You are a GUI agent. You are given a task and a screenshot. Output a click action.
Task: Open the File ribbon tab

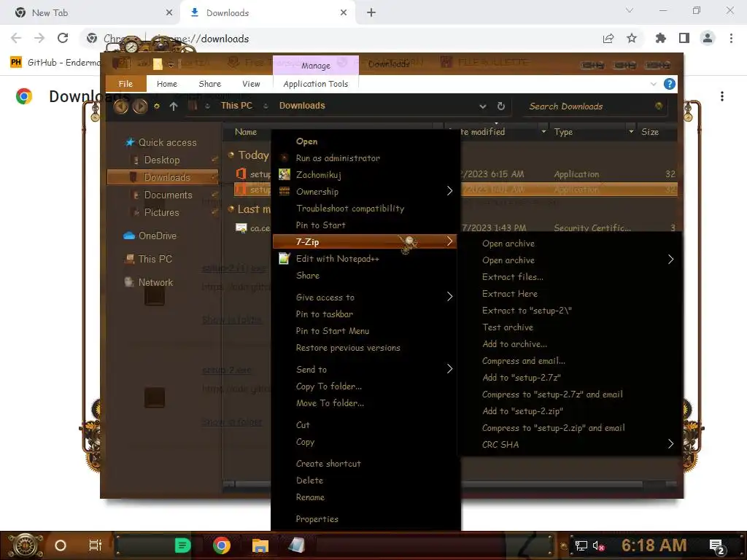tap(125, 84)
